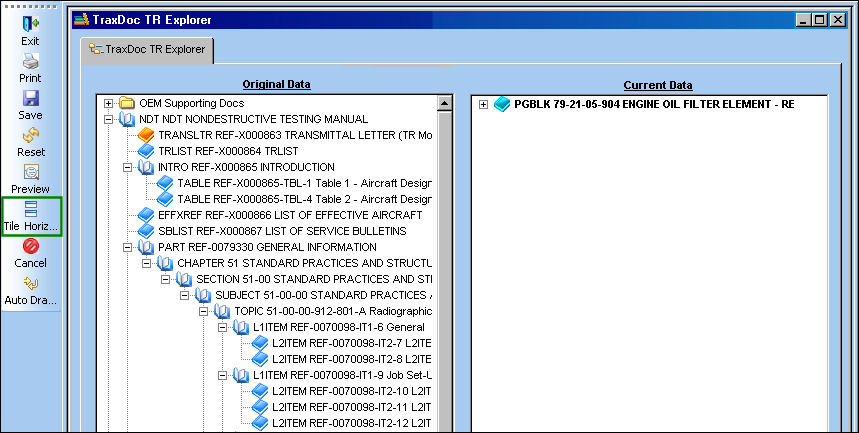Open the Preview tool
The width and height of the screenshot is (859, 433).
(x=31, y=172)
